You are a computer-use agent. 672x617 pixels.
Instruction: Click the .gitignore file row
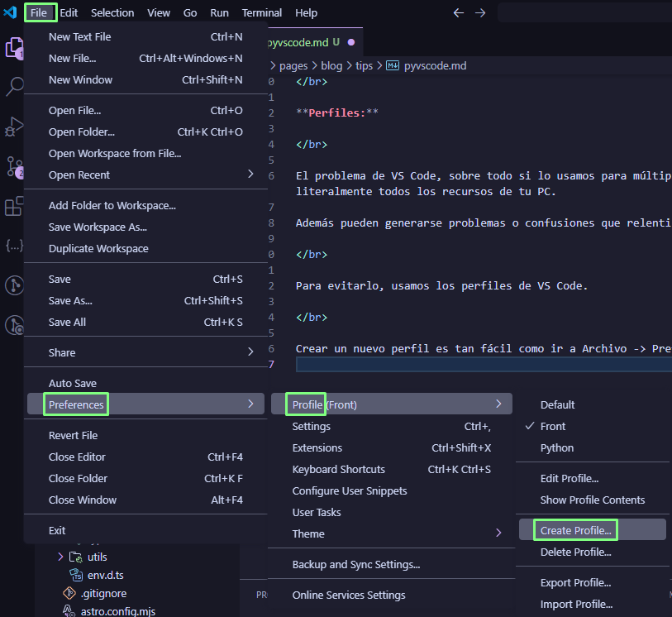pyautogui.click(x=137, y=593)
